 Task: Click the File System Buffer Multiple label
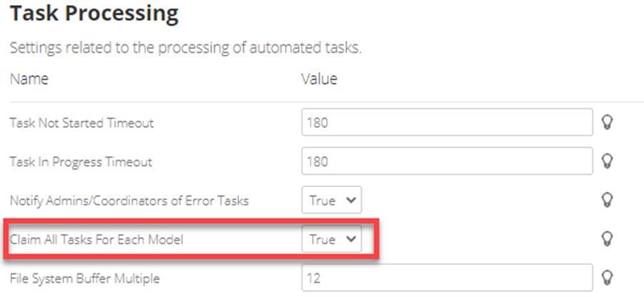(84, 277)
